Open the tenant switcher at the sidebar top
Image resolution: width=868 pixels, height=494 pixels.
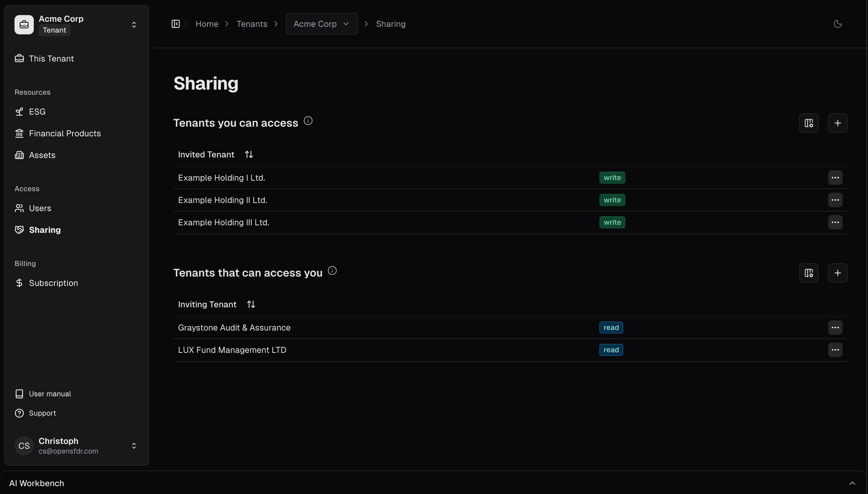134,24
